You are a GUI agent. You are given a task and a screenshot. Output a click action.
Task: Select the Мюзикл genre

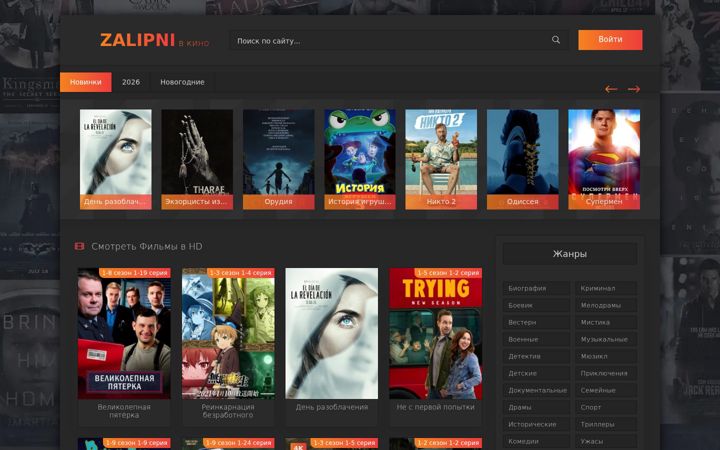[x=606, y=356]
